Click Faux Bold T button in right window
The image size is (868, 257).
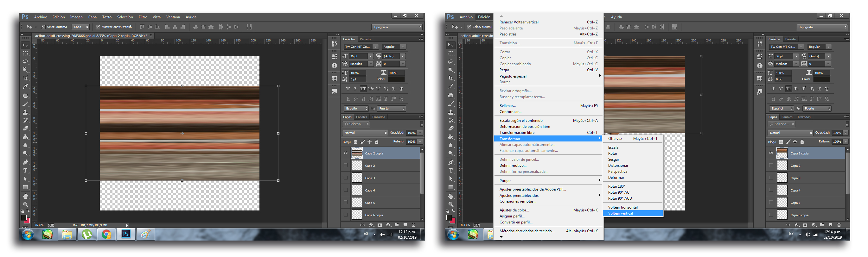773,89
